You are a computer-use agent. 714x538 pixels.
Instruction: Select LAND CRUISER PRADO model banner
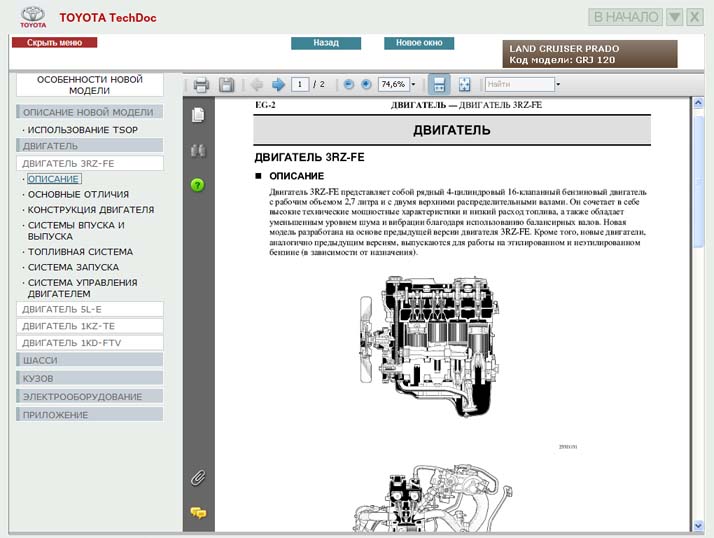point(590,54)
